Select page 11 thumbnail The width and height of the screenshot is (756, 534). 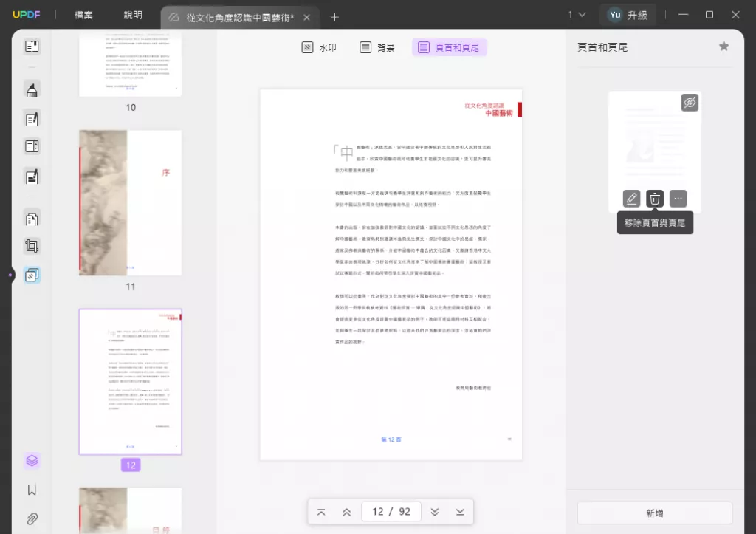click(130, 202)
